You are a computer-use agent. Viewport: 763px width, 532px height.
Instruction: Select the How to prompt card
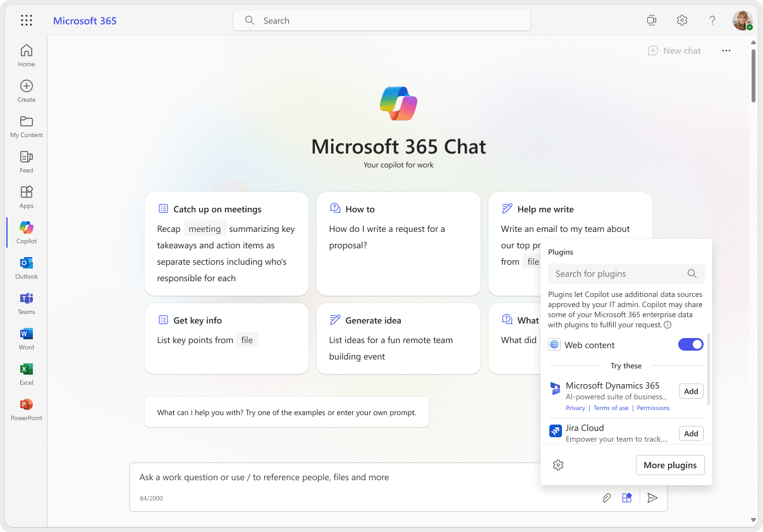(x=398, y=244)
